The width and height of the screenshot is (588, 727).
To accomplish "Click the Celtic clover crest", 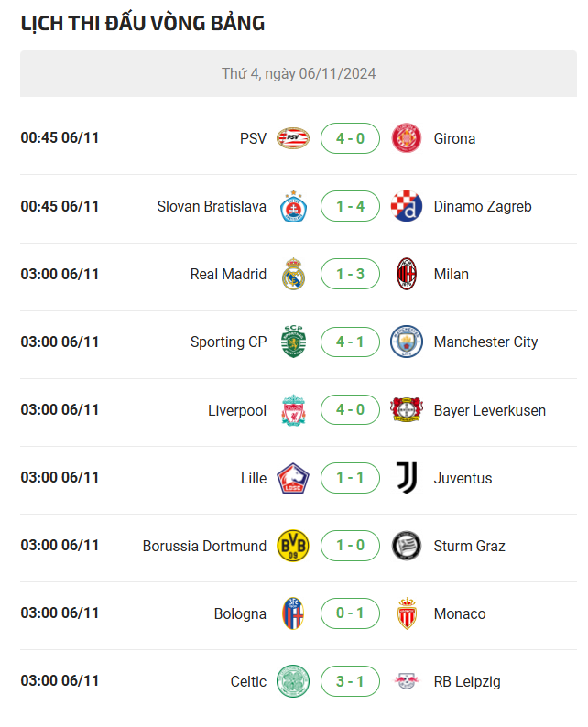I will tap(293, 681).
